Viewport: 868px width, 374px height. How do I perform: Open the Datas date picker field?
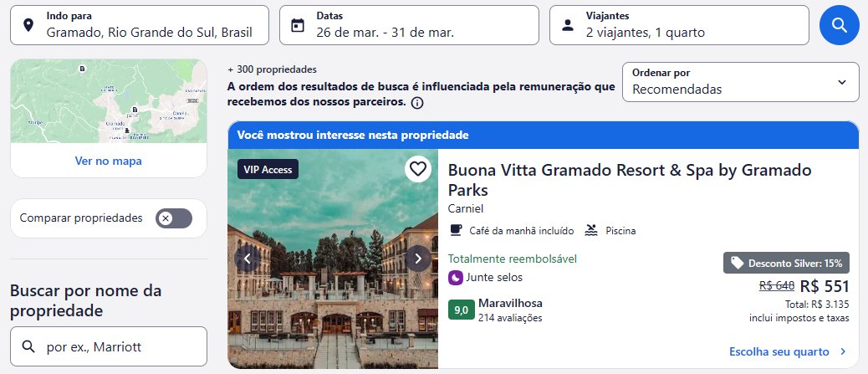pyautogui.click(x=409, y=25)
